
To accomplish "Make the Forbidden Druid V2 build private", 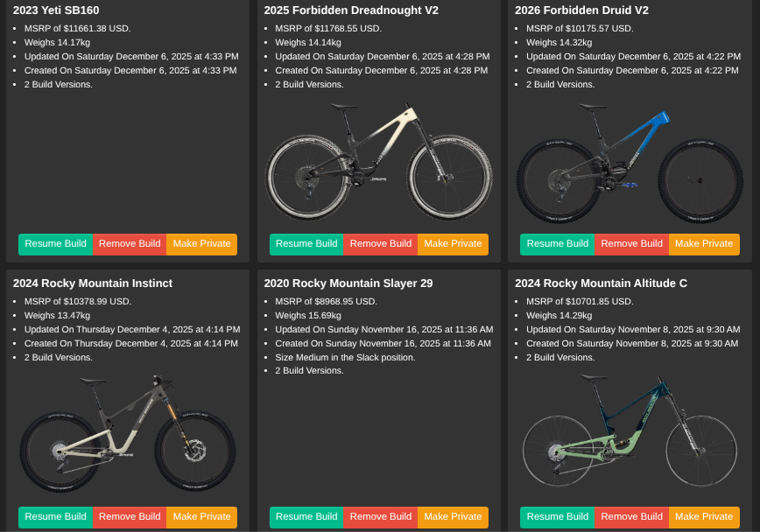I will 704,244.
